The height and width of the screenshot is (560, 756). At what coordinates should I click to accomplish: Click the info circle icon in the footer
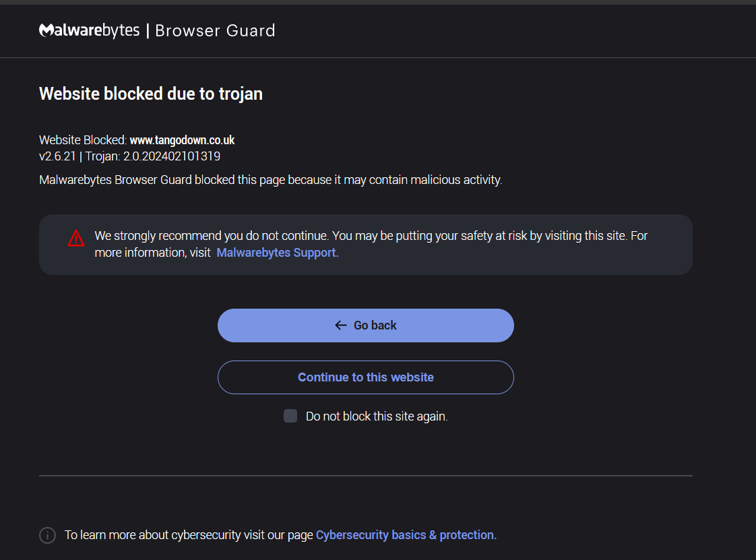[x=47, y=535]
